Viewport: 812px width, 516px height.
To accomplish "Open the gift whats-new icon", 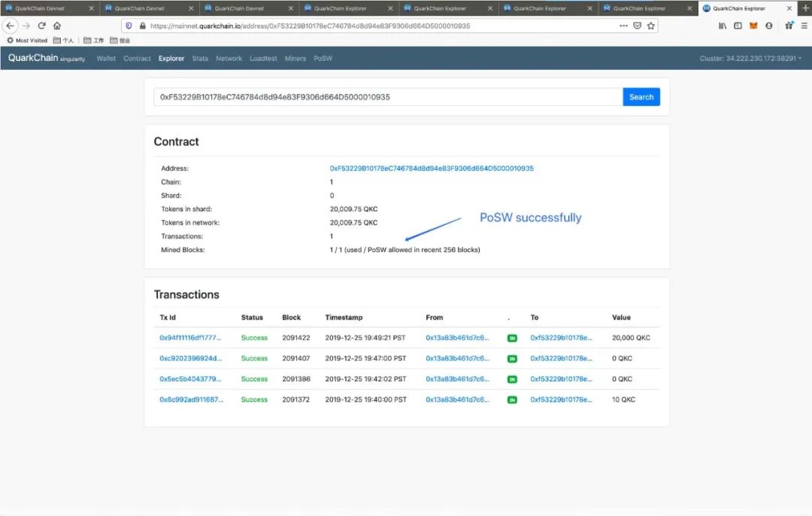I will point(789,26).
